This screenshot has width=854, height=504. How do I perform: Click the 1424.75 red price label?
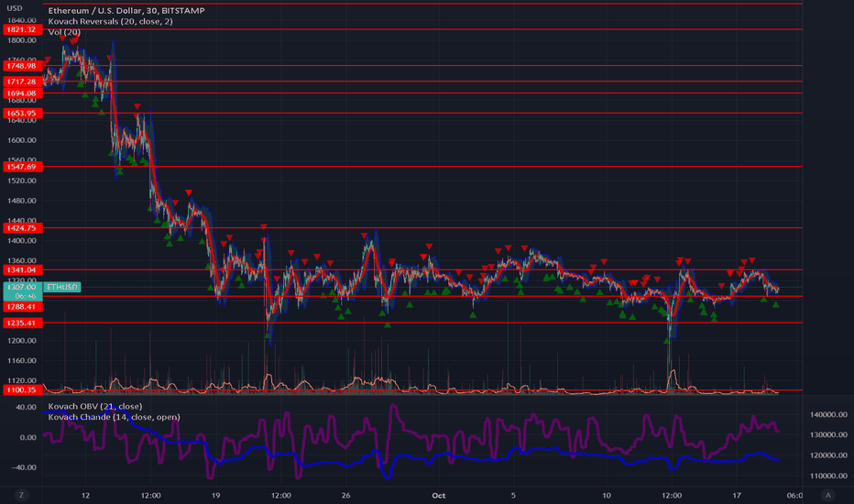22,228
